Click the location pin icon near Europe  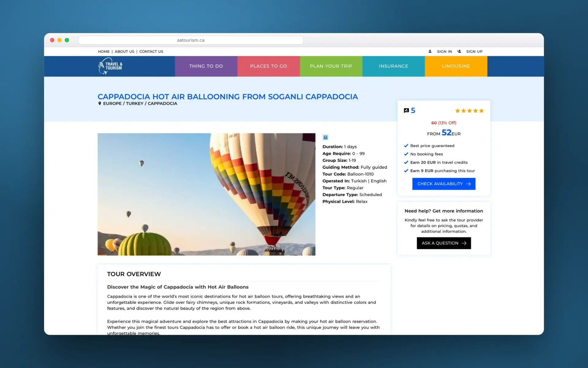[x=100, y=104]
